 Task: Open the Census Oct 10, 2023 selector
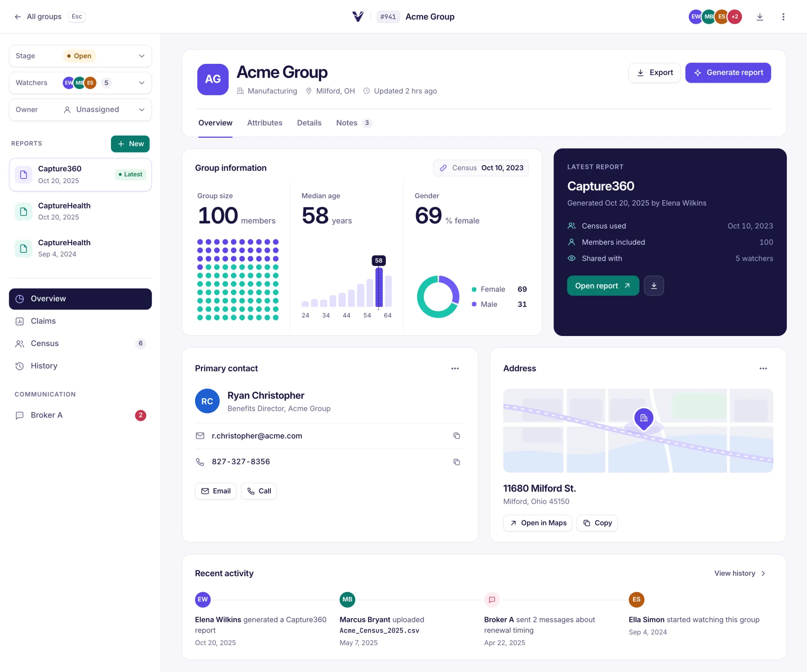coord(481,168)
